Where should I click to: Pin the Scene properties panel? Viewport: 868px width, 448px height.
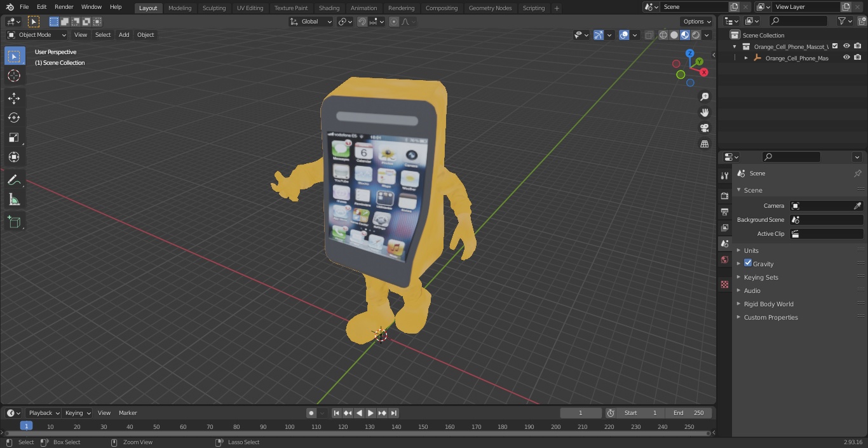tap(857, 173)
